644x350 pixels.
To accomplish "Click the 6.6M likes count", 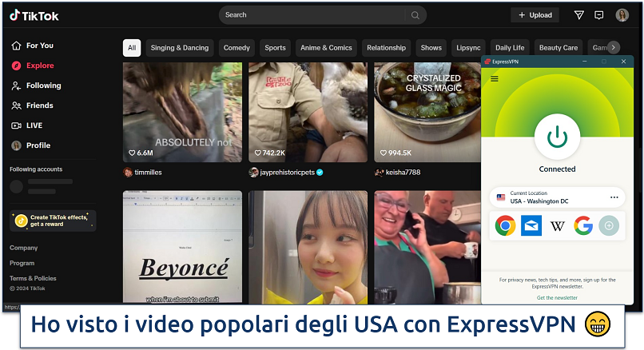I will coord(141,153).
